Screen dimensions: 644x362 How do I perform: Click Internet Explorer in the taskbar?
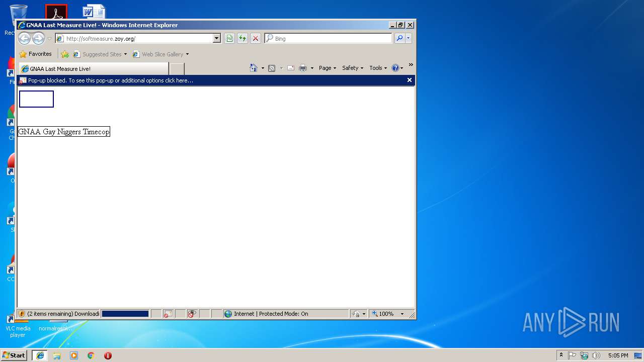pos(40,355)
